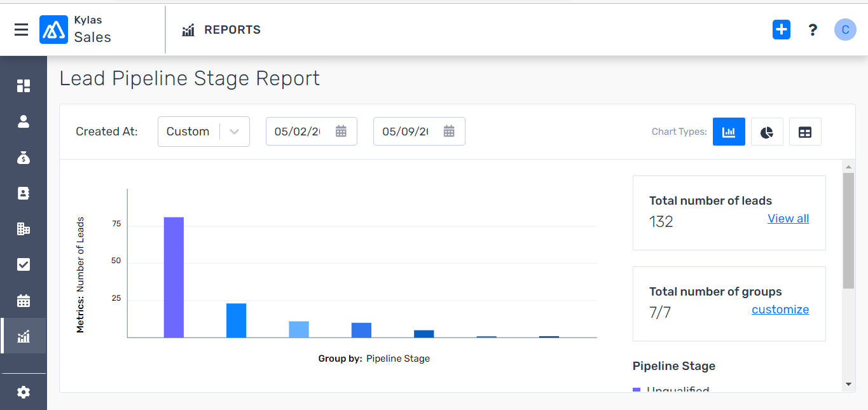Switch to table view

coord(805,132)
